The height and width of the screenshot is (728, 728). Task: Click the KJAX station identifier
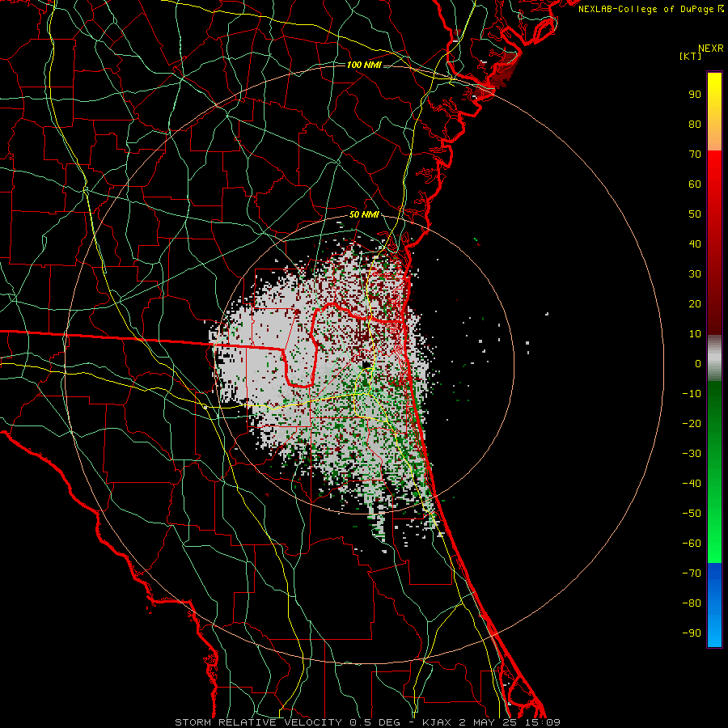pyautogui.click(x=437, y=722)
